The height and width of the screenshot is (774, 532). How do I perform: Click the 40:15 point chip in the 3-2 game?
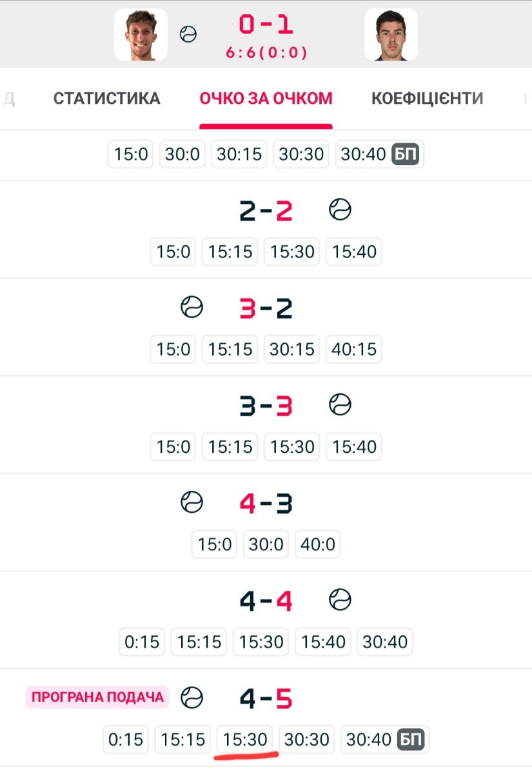354,349
